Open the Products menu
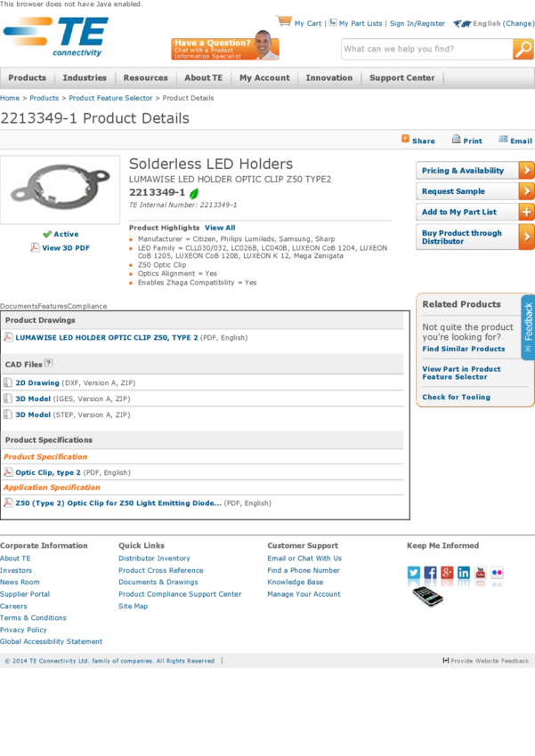The height and width of the screenshot is (756, 535). pos(28,77)
